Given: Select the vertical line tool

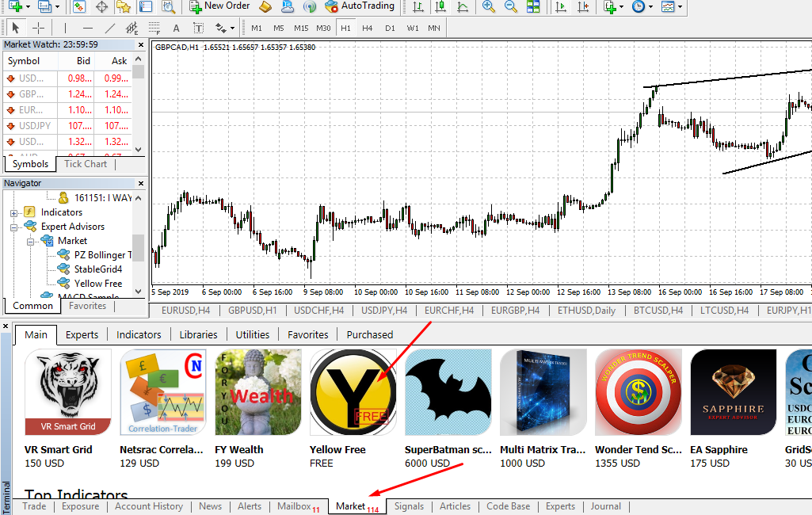Looking at the screenshot, I should (65, 28).
